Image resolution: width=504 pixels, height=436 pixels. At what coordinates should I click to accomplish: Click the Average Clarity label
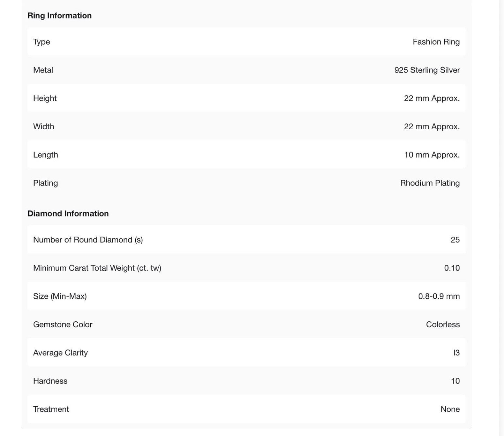[x=60, y=353]
